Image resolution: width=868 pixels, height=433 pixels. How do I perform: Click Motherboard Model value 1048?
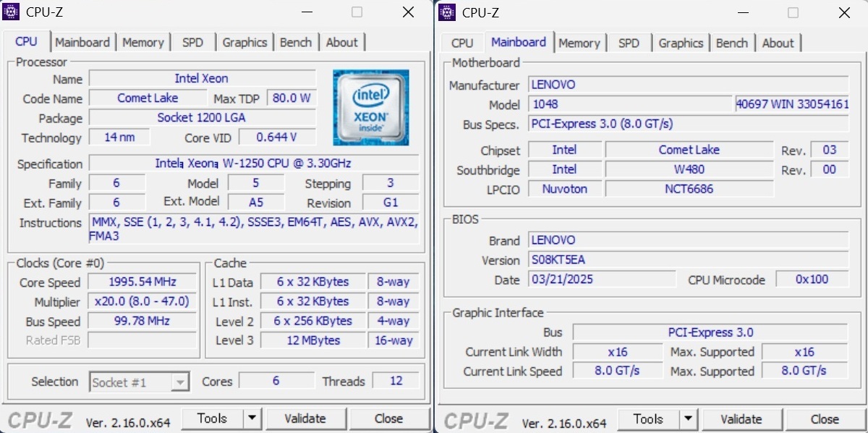[630, 104]
